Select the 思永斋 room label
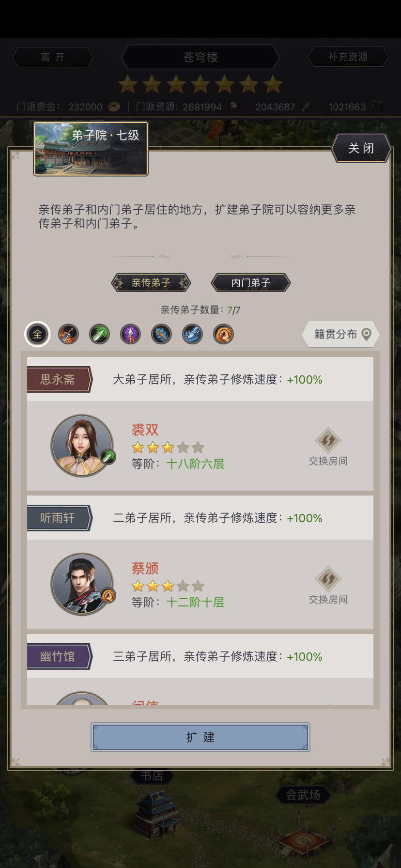The width and height of the screenshot is (401, 868). (59, 379)
